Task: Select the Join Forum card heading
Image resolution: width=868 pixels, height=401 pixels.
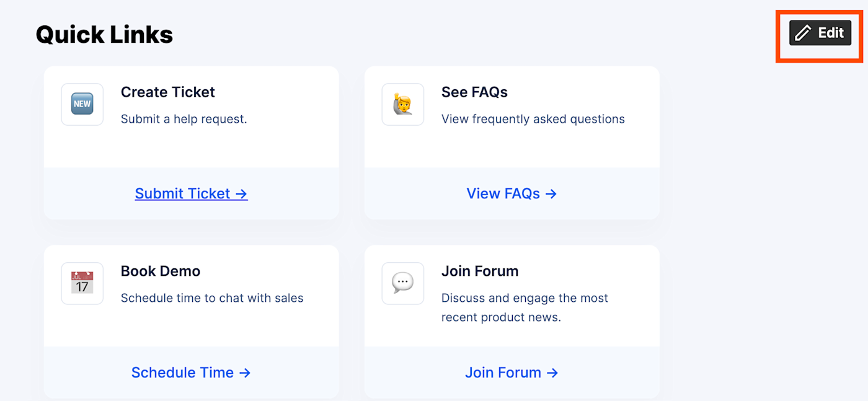Action: click(480, 271)
